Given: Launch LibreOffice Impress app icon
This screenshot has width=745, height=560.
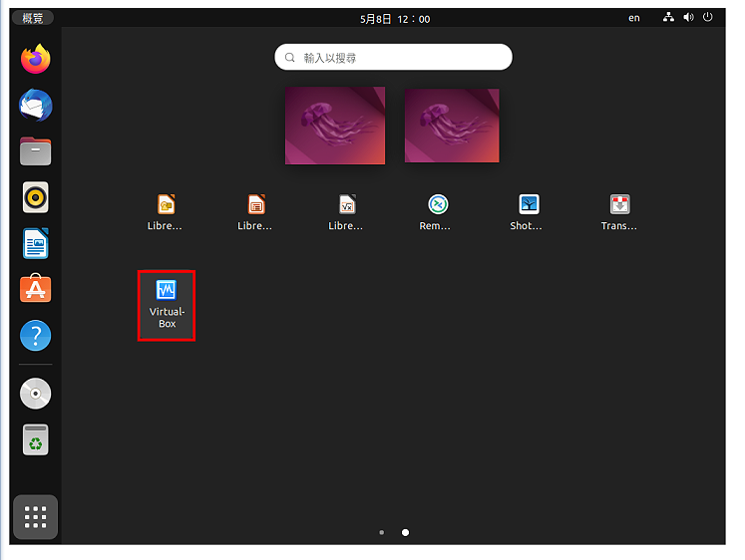Looking at the screenshot, I should 255,212.
